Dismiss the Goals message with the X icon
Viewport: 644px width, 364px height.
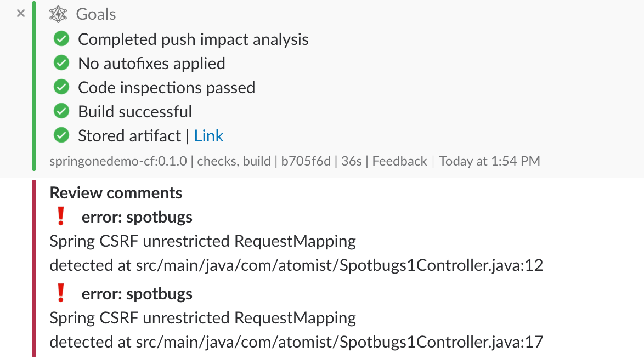[20, 14]
